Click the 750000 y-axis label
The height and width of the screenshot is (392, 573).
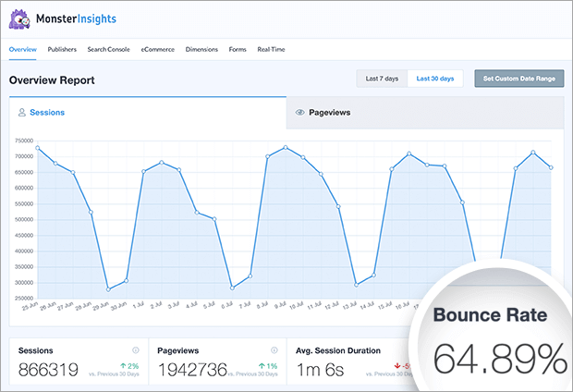click(24, 141)
